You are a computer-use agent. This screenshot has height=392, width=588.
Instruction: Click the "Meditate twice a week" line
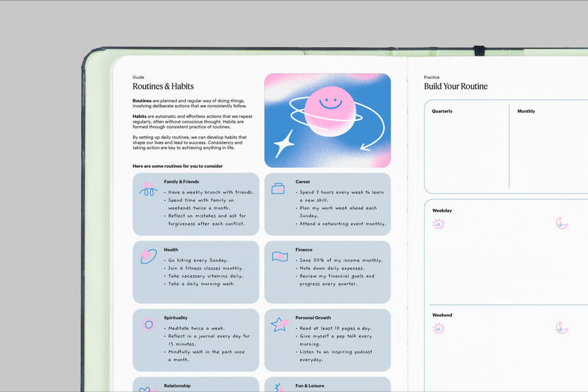pos(197,329)
